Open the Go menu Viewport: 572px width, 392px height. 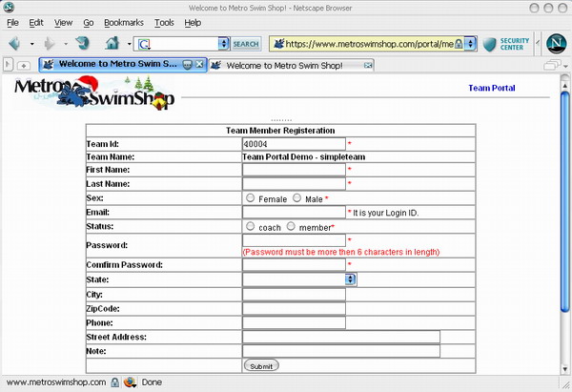(x=89, y=23)
